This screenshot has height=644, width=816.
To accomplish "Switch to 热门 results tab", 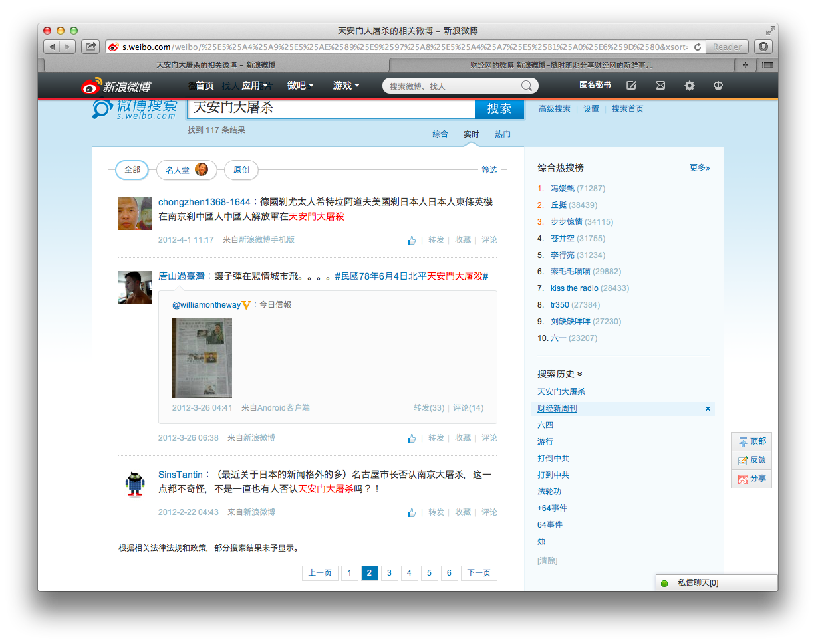I will coord(503,134).
